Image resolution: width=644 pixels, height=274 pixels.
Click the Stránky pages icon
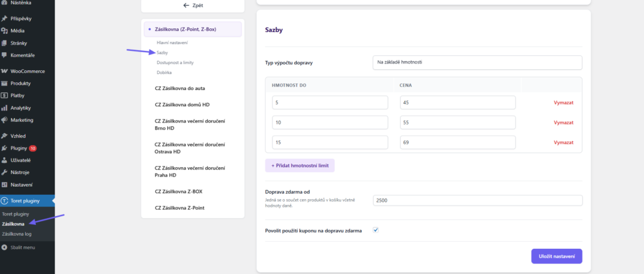coord(4,43)
